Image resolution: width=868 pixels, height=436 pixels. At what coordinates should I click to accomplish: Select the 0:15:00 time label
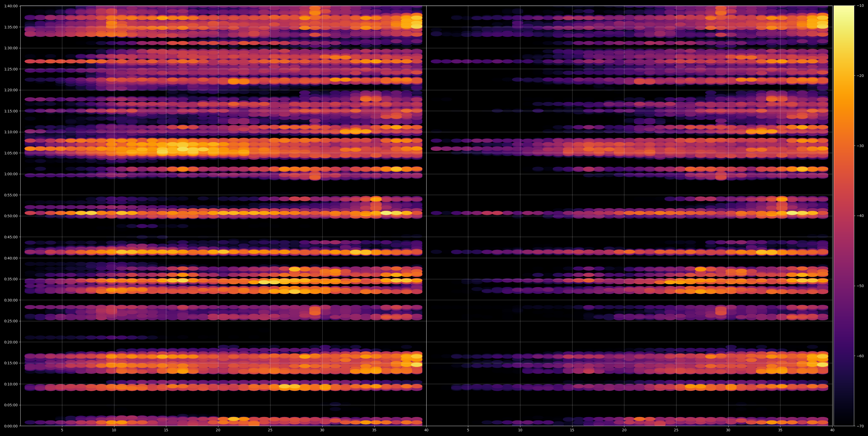point(10,363)
